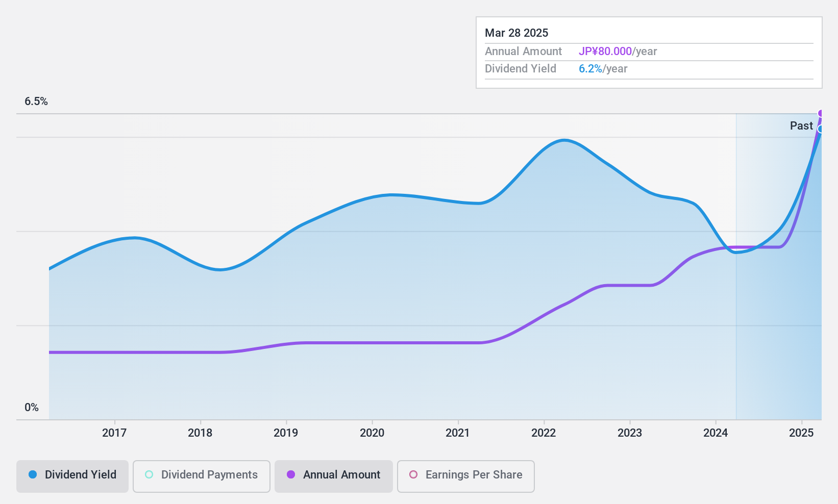Click the blue Dividend Yield endpoint marker
The image size is (838, 504).
(x=821, y=129)
